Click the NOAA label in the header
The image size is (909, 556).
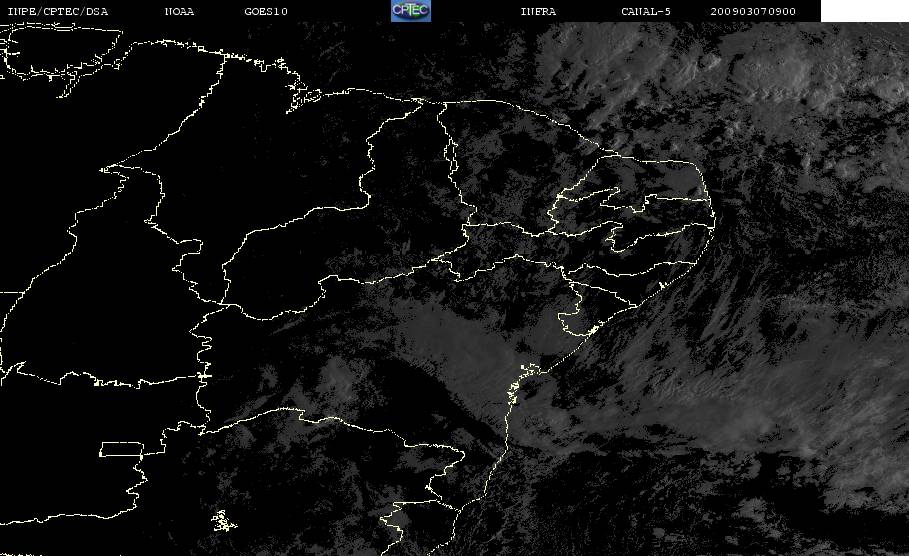pyautogui.click(x=179, y=12)
